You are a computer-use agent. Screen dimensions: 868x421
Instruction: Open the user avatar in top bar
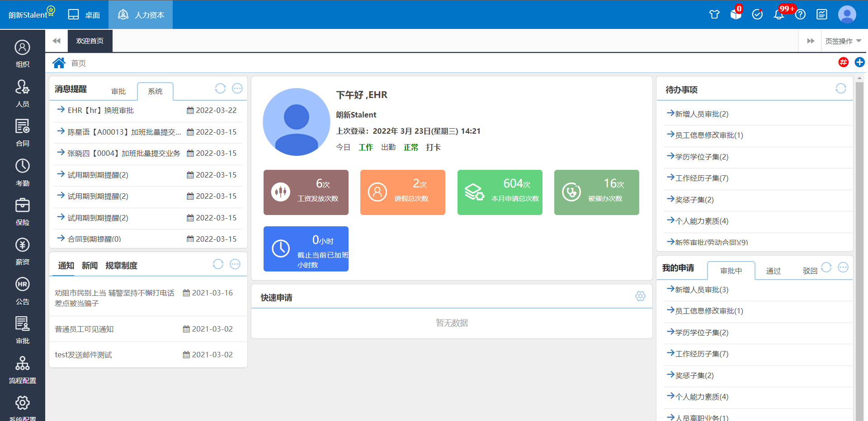click(x=847, y=14)
